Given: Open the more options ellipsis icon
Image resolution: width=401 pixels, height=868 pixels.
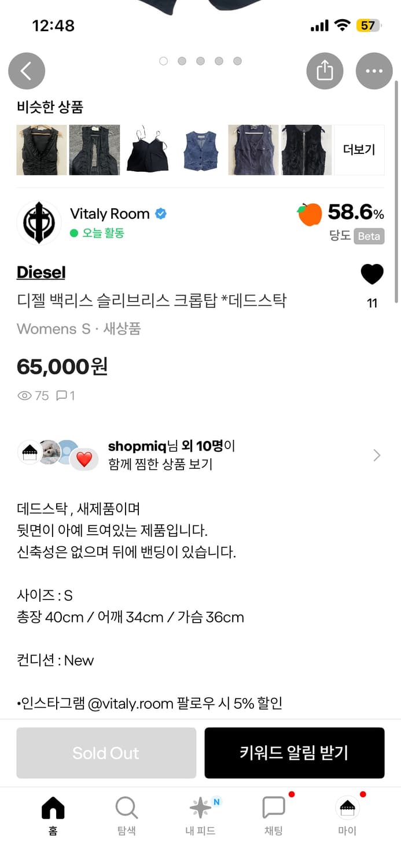Looking at the screenshot, I should (x=374, y=71).
